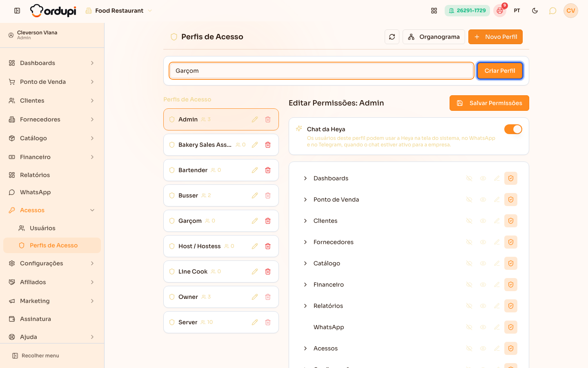Select full-access shield for Fornecedores

pyautogui.click(x=511, y=242)
